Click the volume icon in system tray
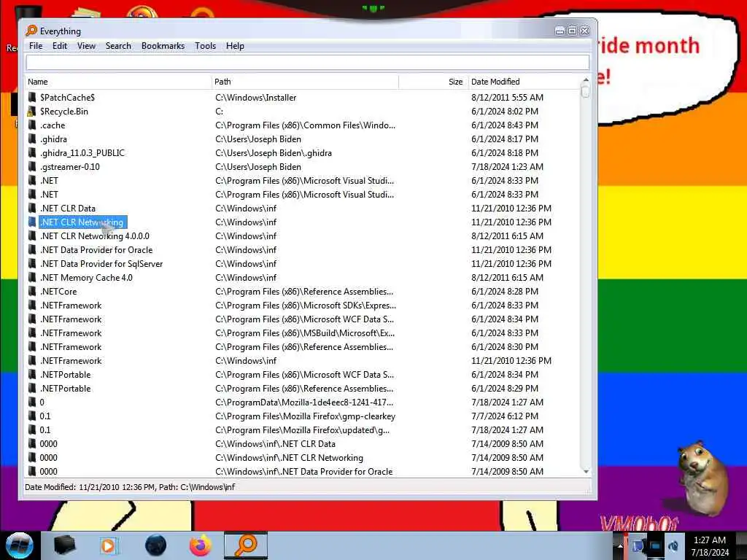747x560 pixels. (673, 545)
